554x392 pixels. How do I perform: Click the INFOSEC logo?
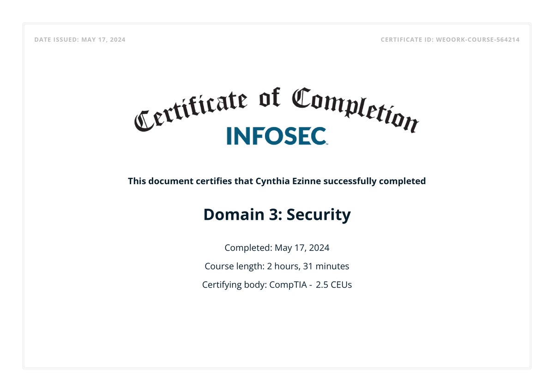tap(277, 136)
